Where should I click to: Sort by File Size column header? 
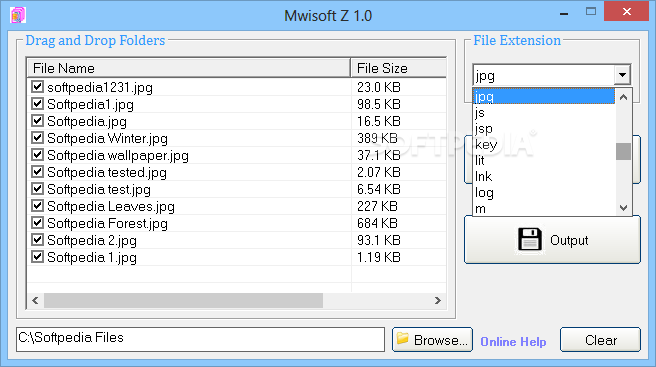click(x=399, y=68)
